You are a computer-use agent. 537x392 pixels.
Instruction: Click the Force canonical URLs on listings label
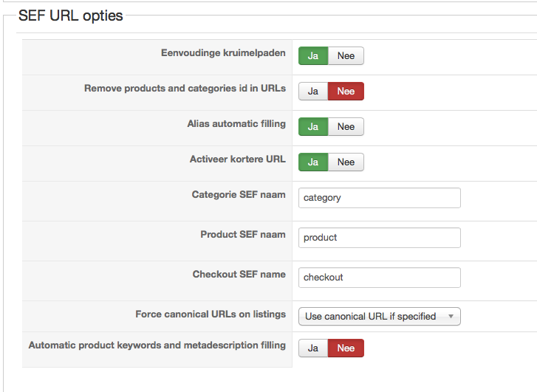[x=211, y=314]
